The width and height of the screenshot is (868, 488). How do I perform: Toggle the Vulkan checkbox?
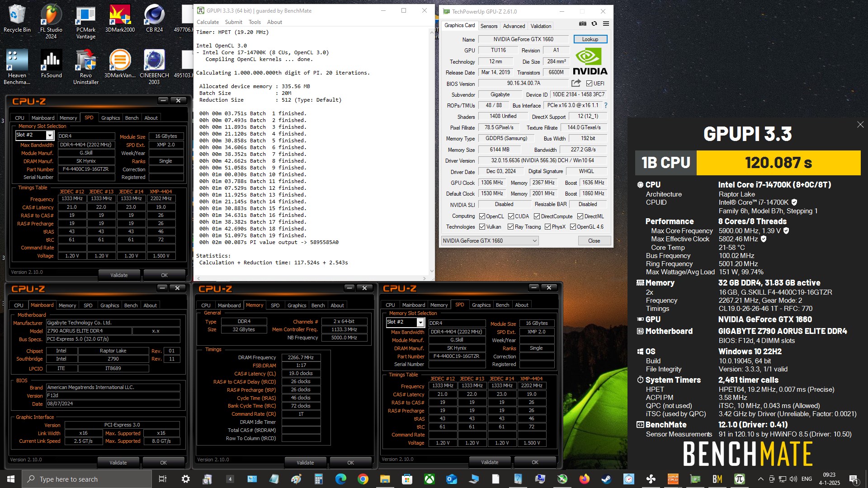[x=482, y=227]
